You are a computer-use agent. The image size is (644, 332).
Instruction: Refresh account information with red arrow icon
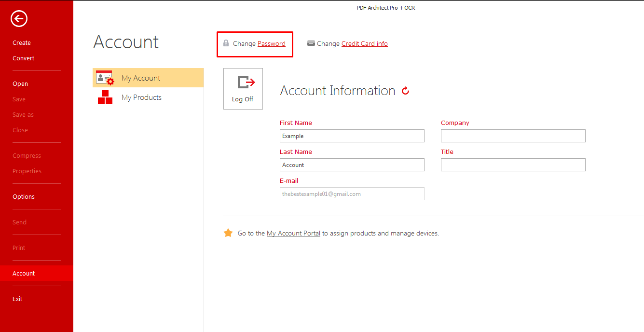(405, 91)
